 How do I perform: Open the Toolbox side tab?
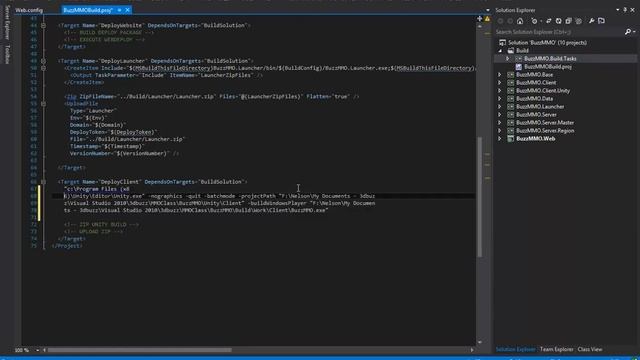(7, 54)
